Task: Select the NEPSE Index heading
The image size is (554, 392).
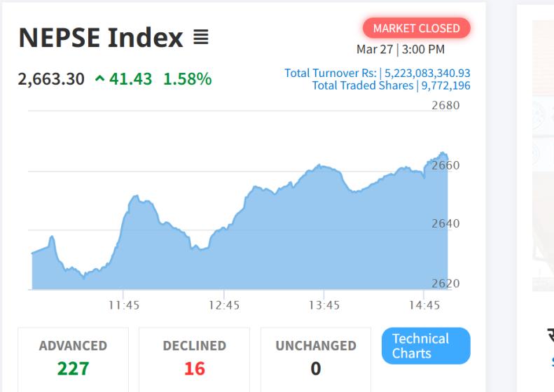Action: pos(100,37)
